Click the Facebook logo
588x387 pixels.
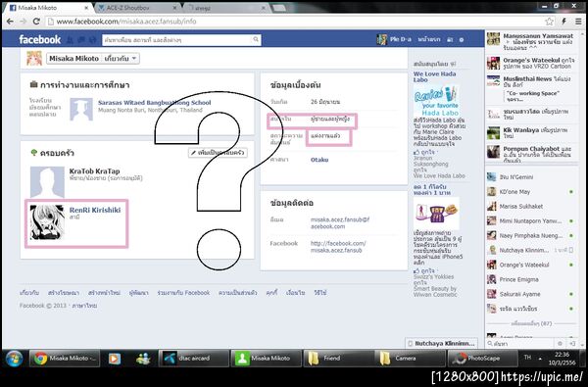40,39
